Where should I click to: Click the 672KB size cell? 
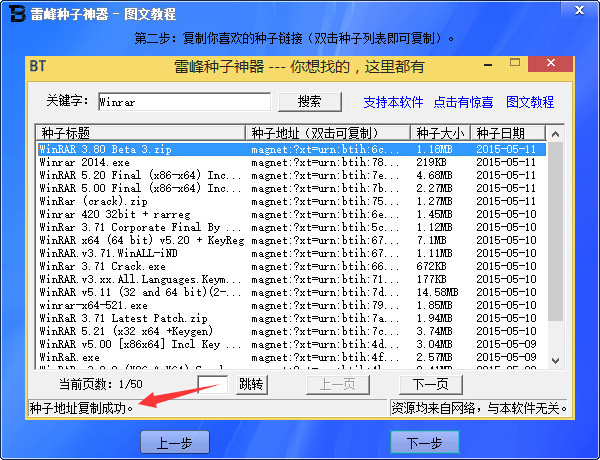(431, 266)
